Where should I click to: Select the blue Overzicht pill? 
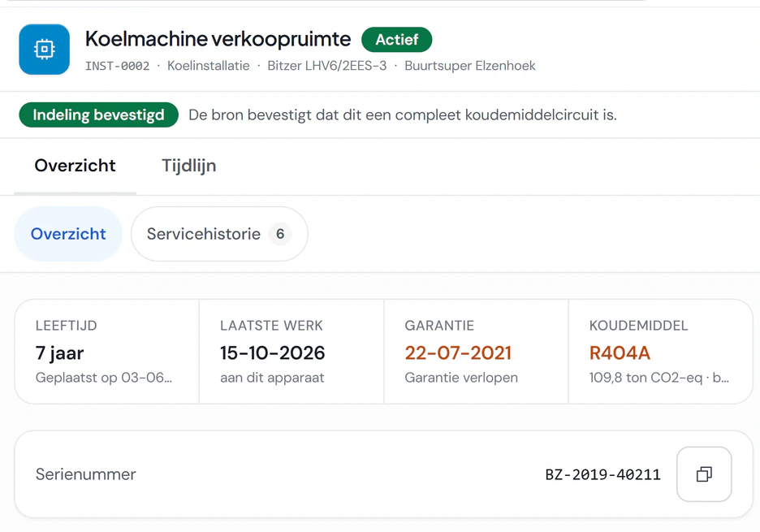68,234
